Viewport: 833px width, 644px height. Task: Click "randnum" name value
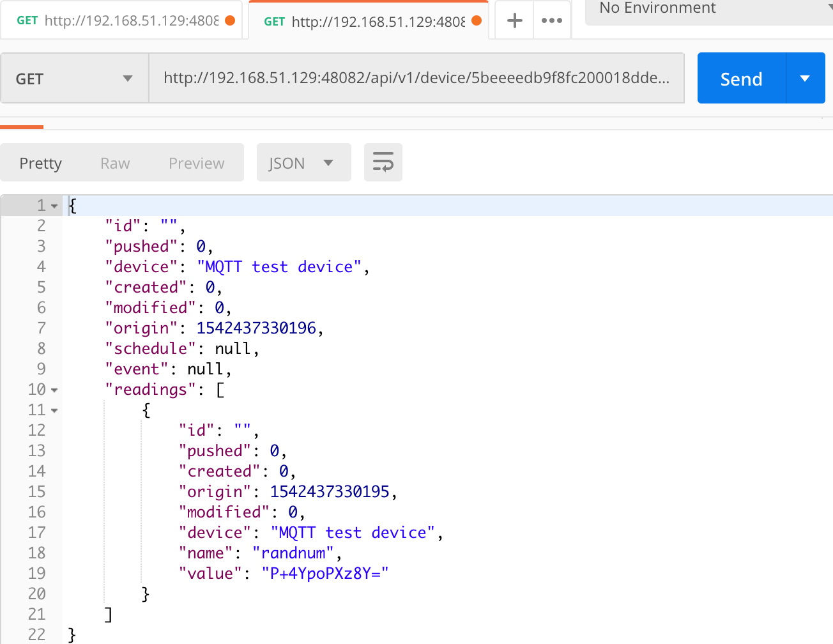click(293, 553)
